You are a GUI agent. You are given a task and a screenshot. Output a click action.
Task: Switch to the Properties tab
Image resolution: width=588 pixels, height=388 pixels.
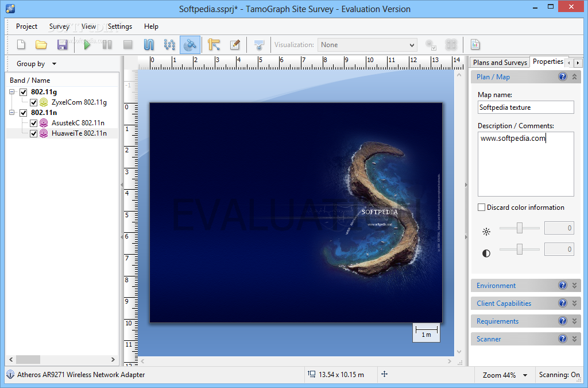point(547,62)
